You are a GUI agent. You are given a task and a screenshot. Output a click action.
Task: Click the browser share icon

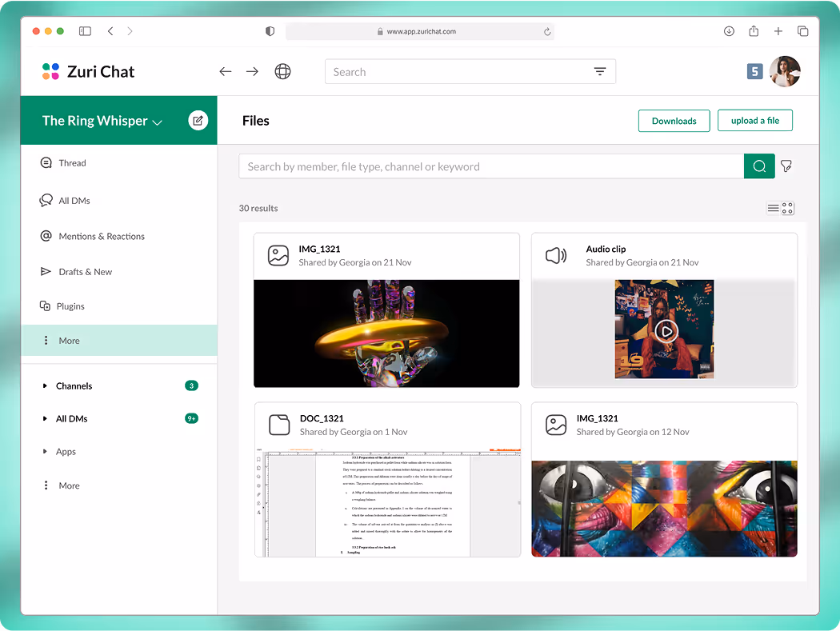point(754,31)
